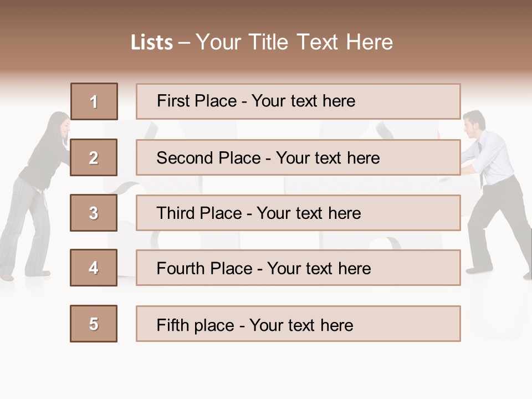532x399 pixels.
Task: Click the Third Place text bar
Action: 298,213
